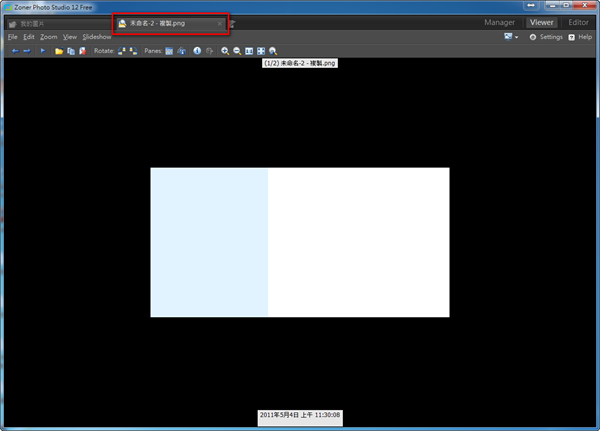Go to the previous image arrow
600x431 pixels.
14,50
